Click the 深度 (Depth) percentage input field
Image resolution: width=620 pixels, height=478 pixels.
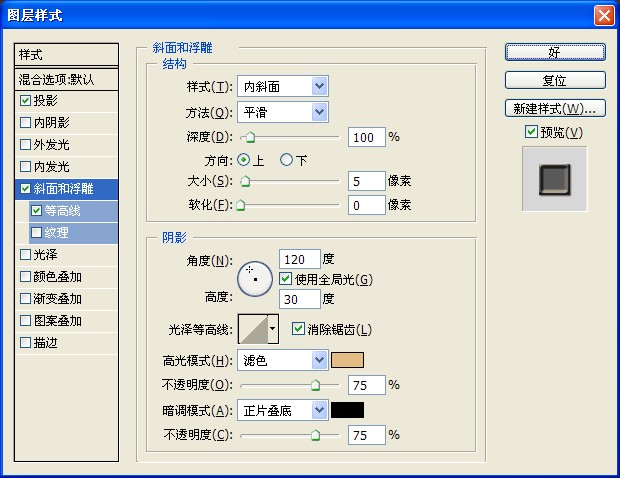click(x=366, y=137)
